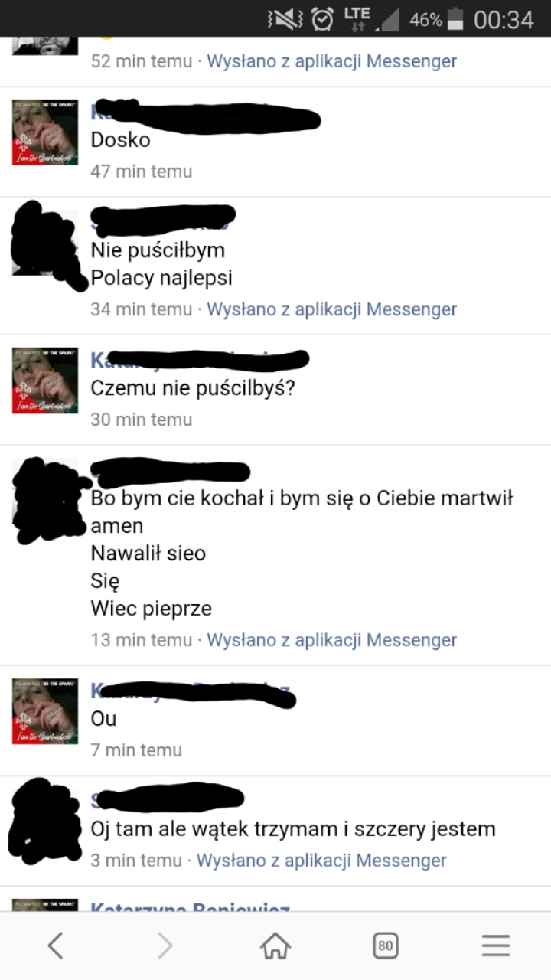Tap the browser back arrow
This screenshot has height=980, width=551.
point(55,946)
